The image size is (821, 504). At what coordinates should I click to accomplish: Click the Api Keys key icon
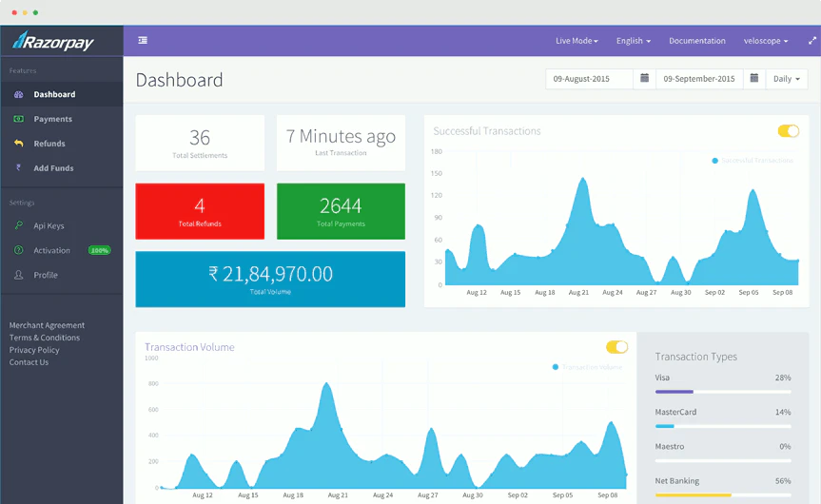(x=19, y=225)
